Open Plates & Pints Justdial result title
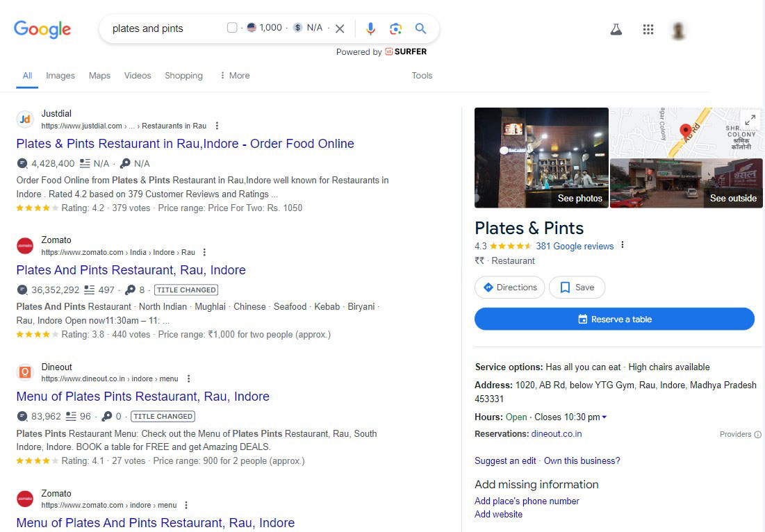Viewport: 765px width, 532px height. [186, 144]
